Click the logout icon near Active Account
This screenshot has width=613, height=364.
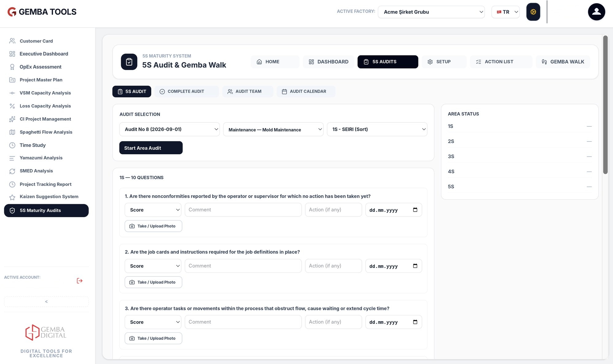point(80,281)
